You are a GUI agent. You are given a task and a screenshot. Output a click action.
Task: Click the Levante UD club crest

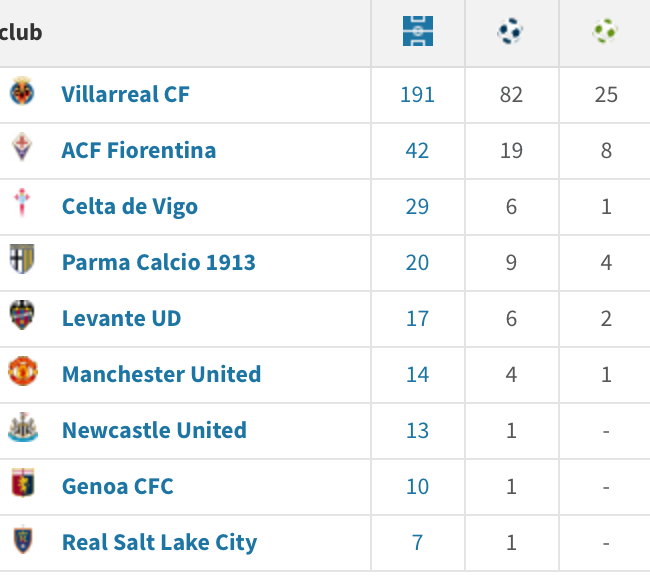click(21, 318)
